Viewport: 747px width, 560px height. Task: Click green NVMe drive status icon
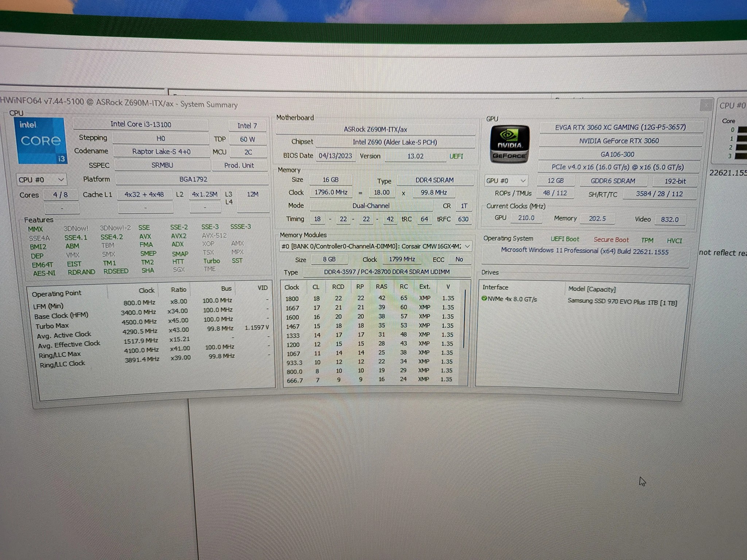(x=484, y=298)
